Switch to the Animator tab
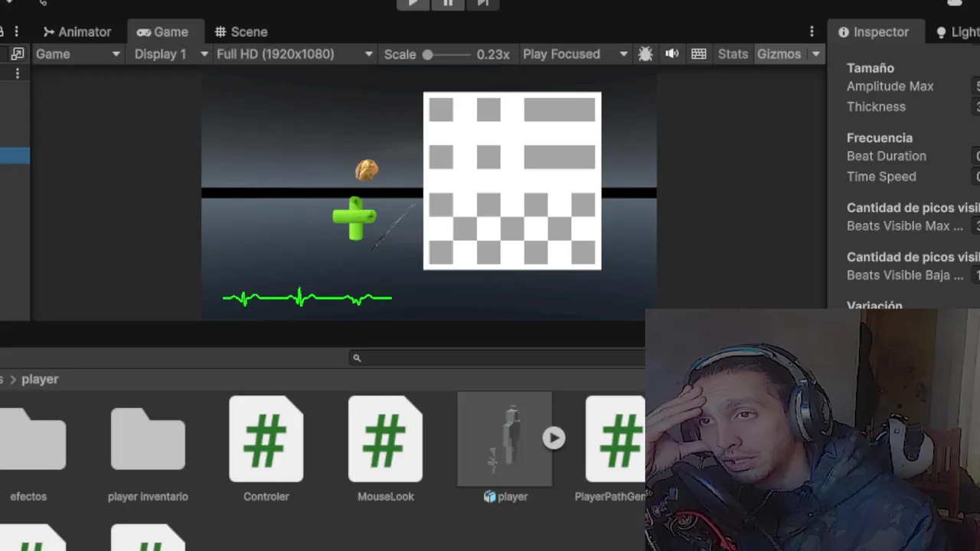The height and width of the screenshot is (551, 980). 77,32
